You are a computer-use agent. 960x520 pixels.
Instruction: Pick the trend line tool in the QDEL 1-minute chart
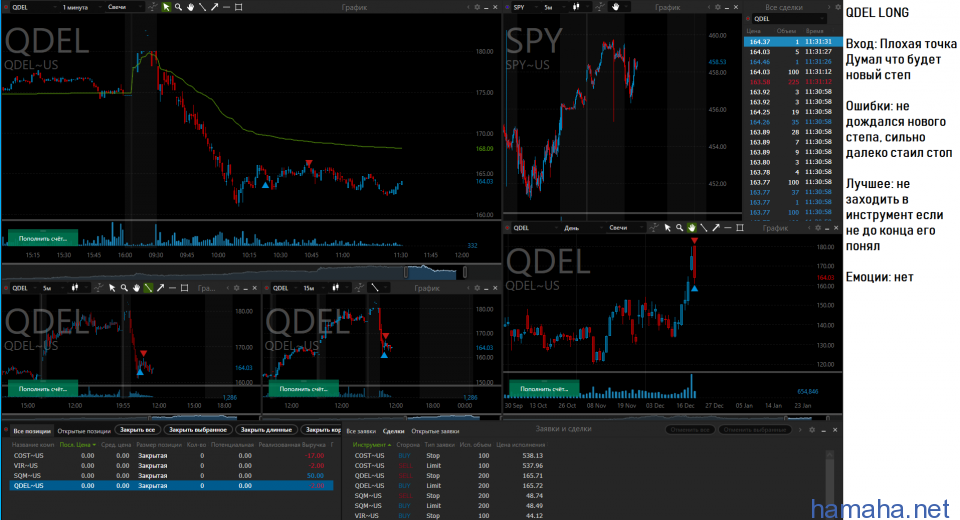[202, 7]
